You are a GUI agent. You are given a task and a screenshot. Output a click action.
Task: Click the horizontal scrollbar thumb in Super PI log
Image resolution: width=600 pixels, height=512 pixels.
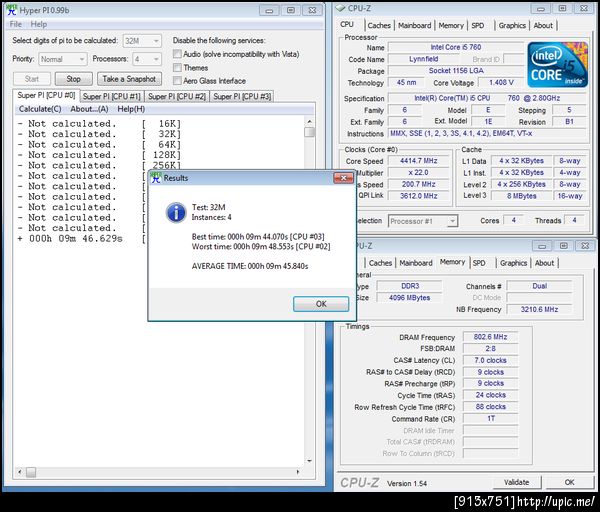coord(31,473)
